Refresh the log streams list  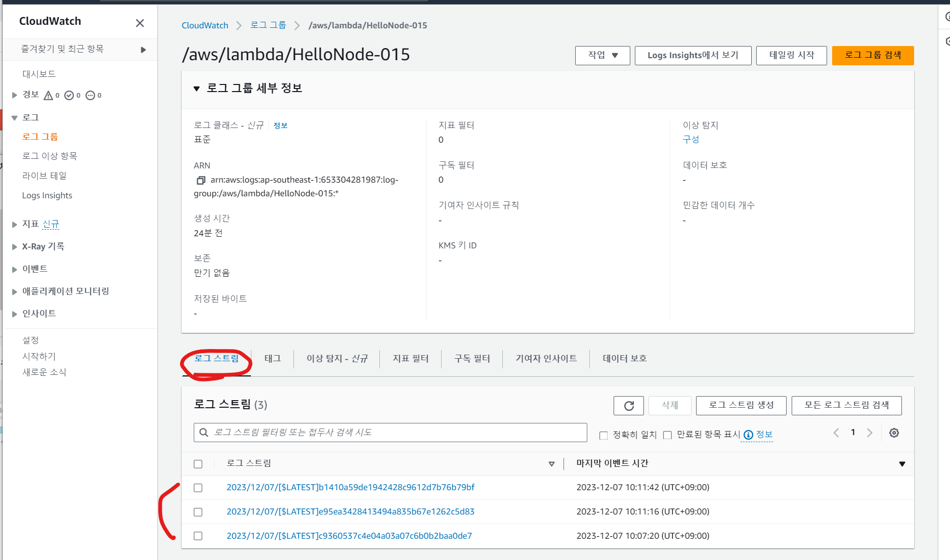coord(629,405)
